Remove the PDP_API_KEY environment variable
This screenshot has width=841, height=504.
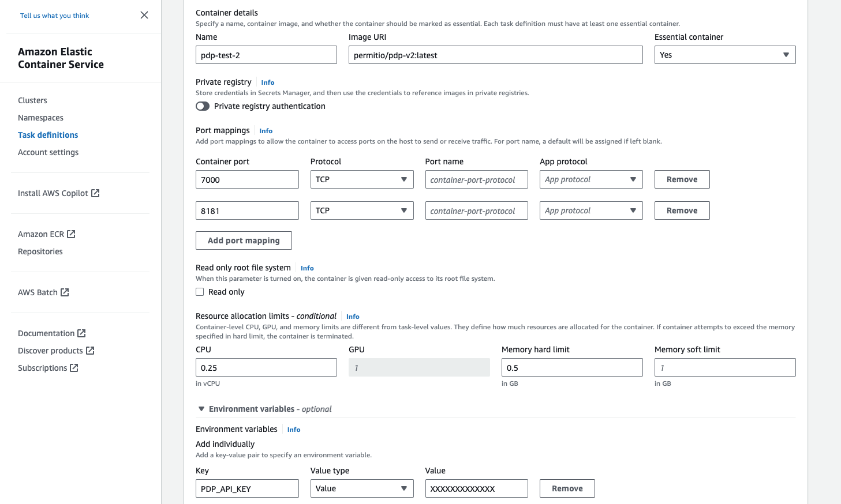coord(567,488)
